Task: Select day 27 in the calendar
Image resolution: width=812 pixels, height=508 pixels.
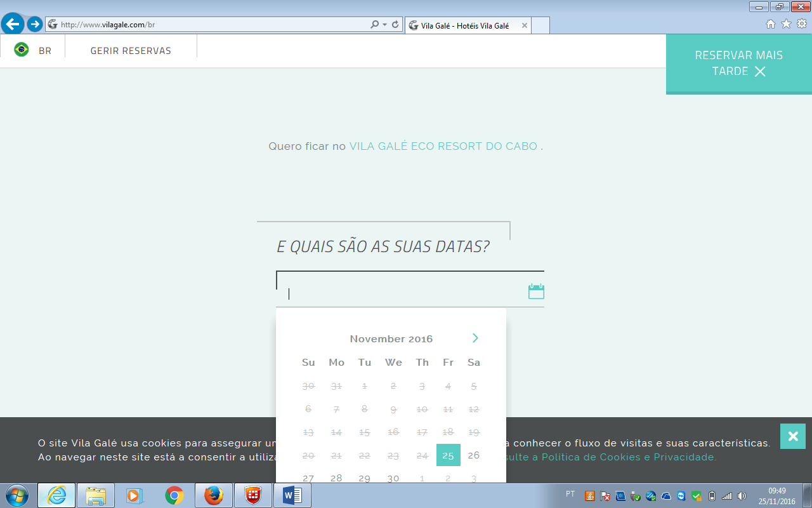Action: tap(308, 478)
